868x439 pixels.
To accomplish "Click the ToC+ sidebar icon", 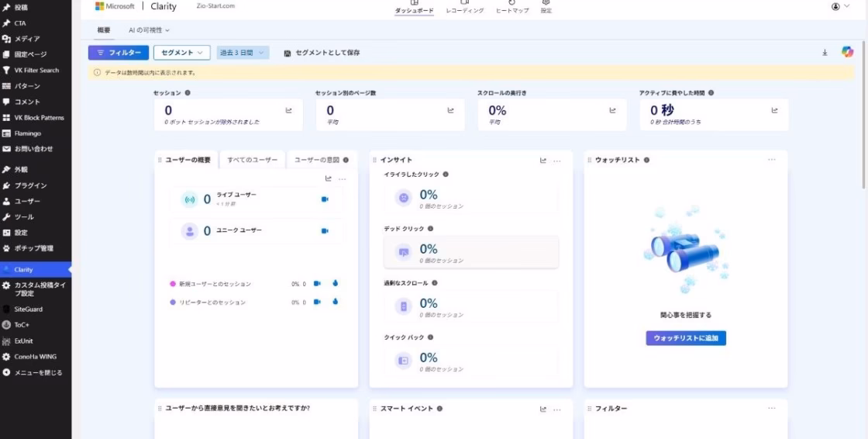I will 7,325.
